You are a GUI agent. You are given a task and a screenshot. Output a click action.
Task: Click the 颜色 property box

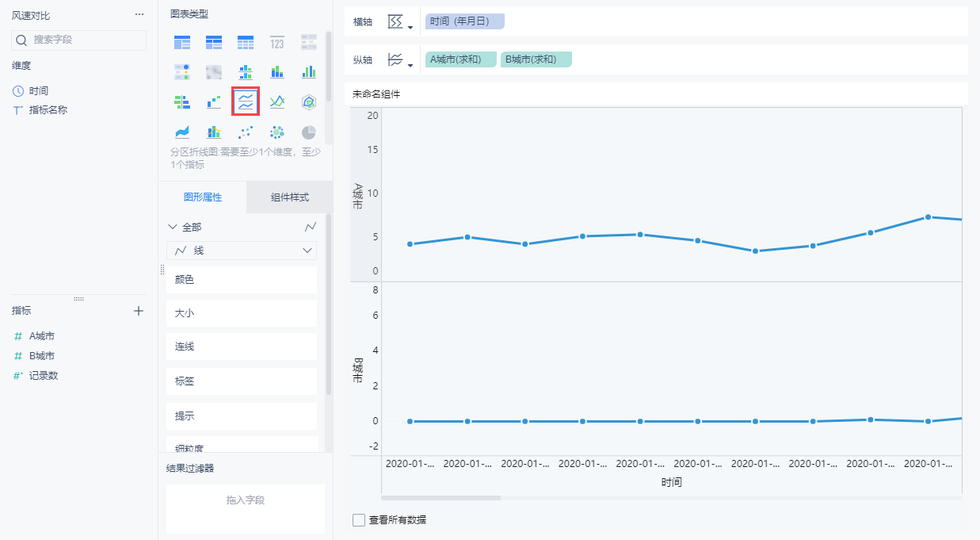coord(242,280)
